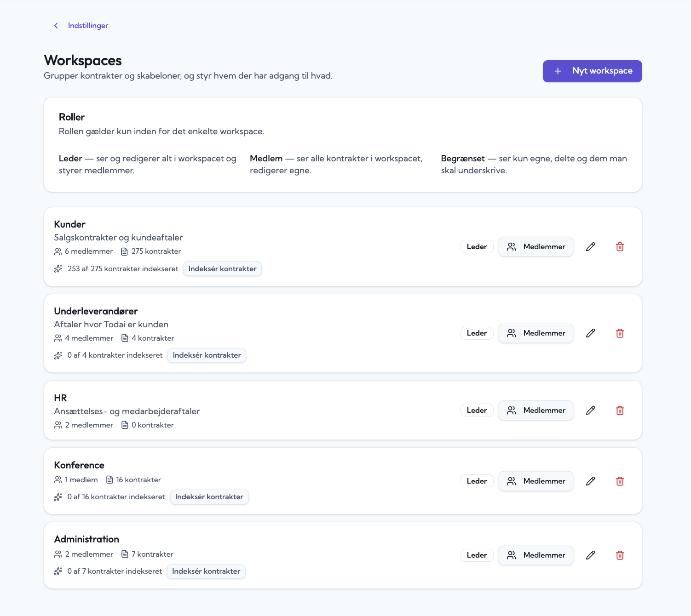Click the Leder role badge on Konference

[x=477, y=481]
